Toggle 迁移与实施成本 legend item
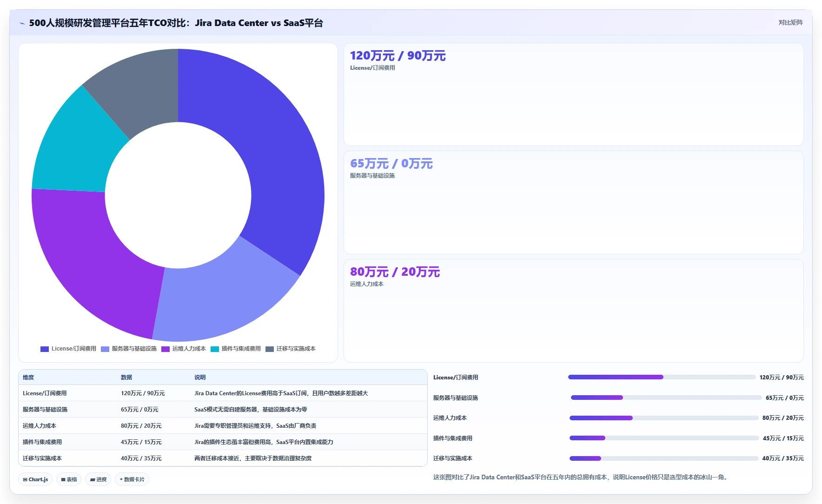This screenshot has height=504, width=822. [x=291, y=349]
